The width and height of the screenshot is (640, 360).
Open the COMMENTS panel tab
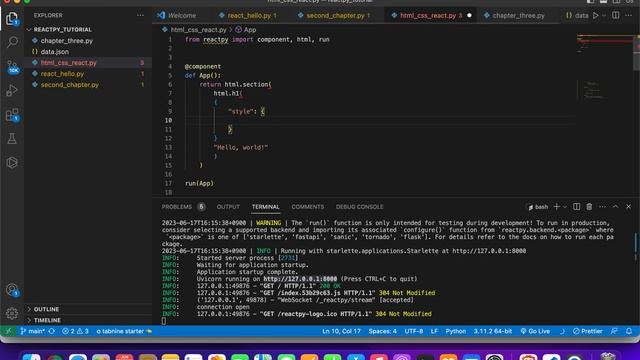(x=308, y=207)
